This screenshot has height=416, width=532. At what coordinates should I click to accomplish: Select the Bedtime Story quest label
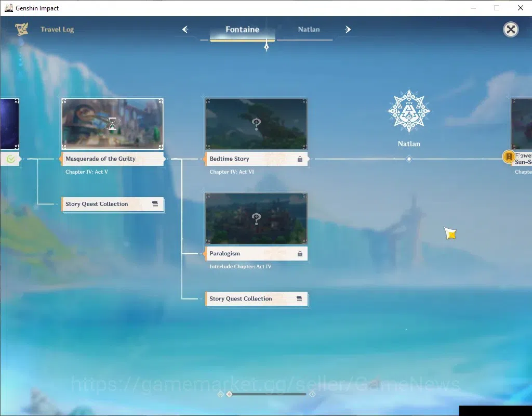pos(256,159)
